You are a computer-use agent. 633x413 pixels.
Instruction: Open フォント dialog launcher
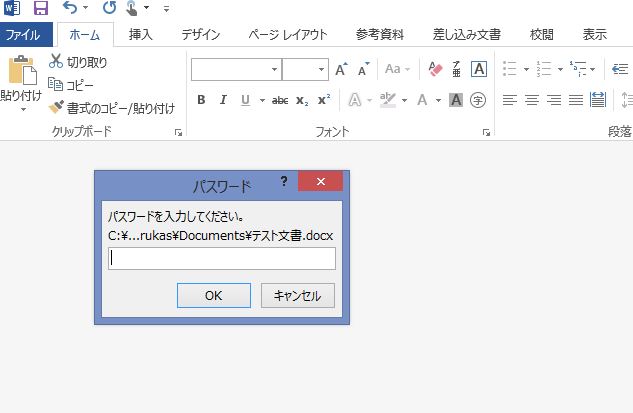point(486,132)
